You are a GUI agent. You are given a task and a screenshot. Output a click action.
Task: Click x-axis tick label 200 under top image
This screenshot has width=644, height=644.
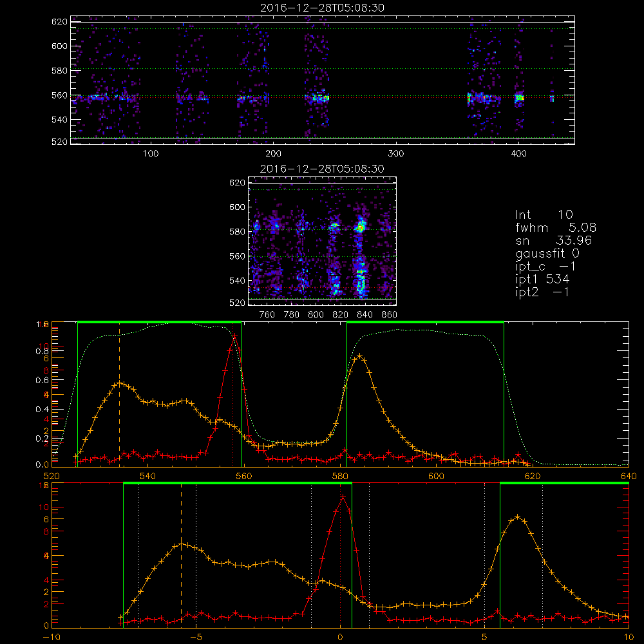click(273, 154)
